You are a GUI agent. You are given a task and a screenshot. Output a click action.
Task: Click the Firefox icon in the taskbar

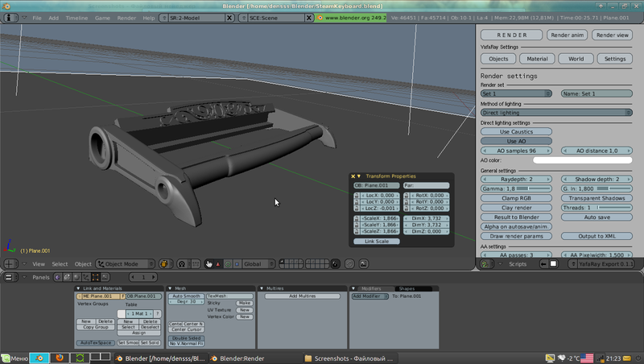click(x=59, y=358)
